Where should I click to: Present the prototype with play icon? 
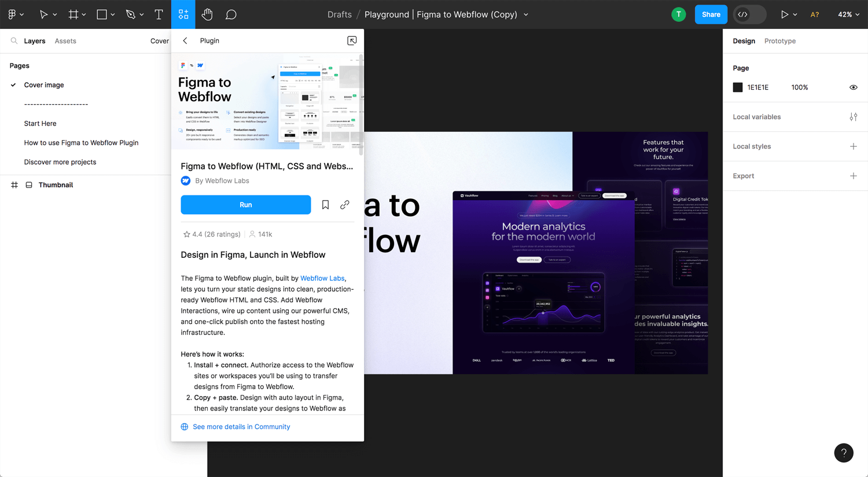click(785, 14)
